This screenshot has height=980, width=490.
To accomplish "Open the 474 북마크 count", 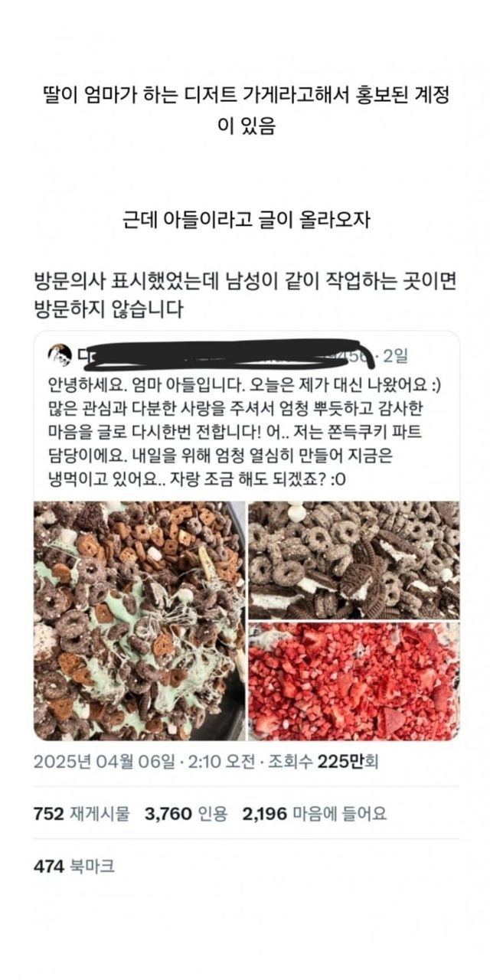I will pyautogui.click(x=74, y=867).
